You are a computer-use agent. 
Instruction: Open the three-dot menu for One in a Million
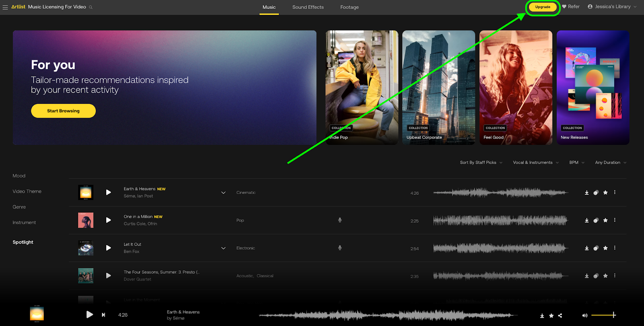click(615, 220)
